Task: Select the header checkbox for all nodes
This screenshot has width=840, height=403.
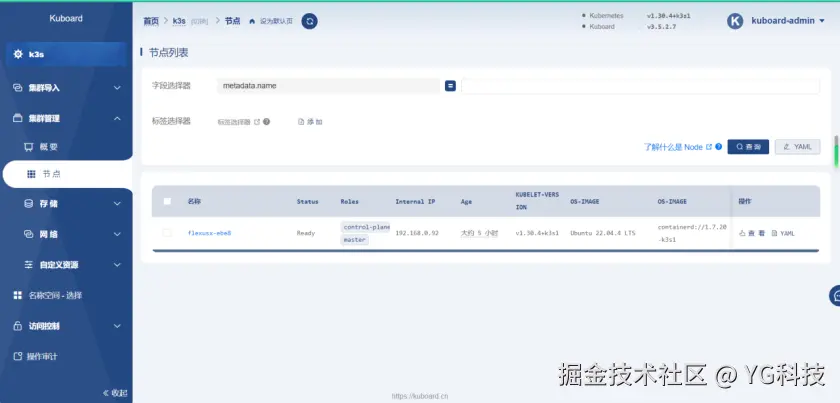Action: click(167, 202)
